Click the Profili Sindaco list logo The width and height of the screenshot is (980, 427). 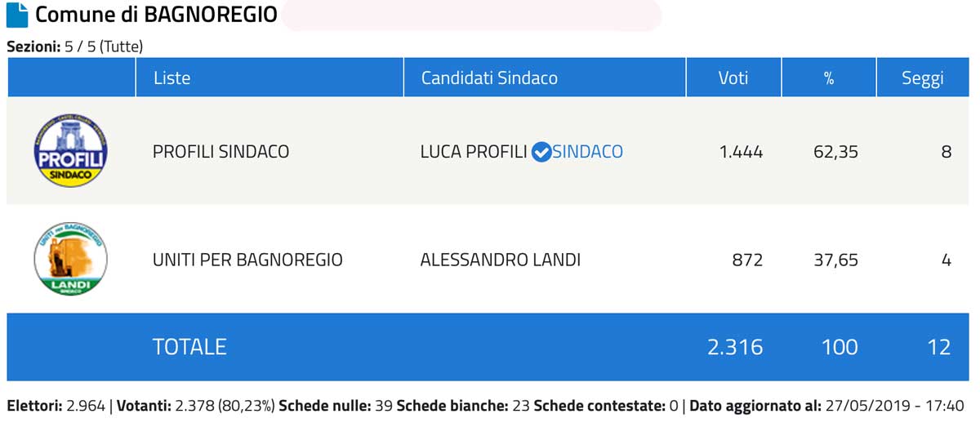coord(71,151)
